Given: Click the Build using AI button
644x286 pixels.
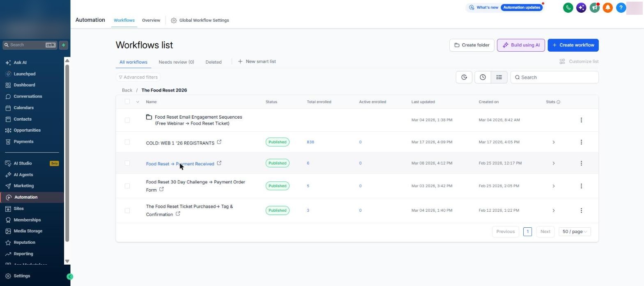Looking at the screenshot, I should click(521, 45).
